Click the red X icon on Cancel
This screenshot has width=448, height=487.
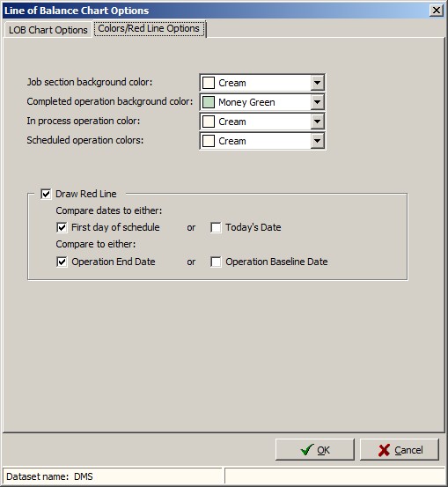click(384, 450)
